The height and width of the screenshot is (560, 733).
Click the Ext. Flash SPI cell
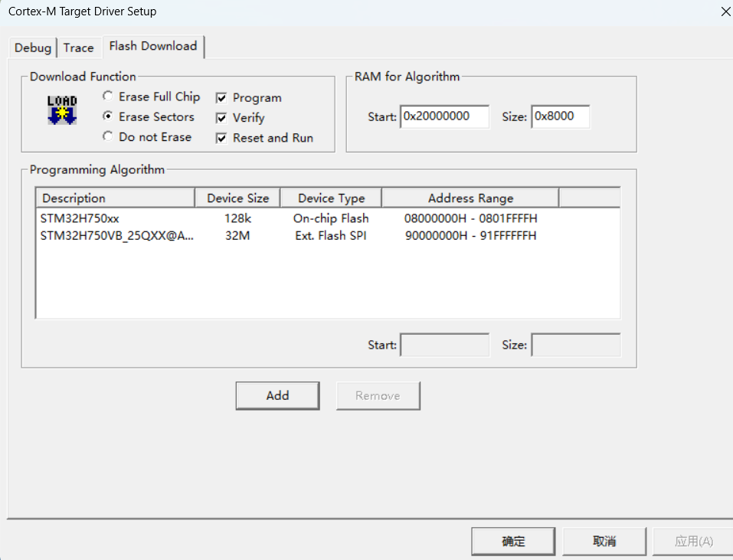pyautogui.click(x=331, y=236)
